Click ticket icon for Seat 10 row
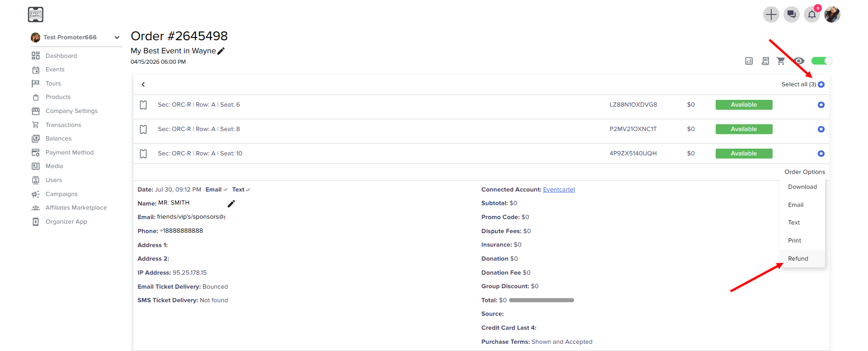Viewport: 868px width, 351px height. [x=143, y=154]
